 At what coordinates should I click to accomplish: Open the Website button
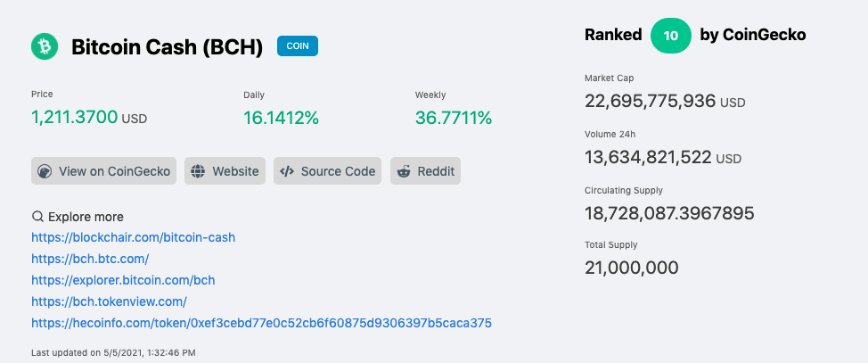point(225,171)
